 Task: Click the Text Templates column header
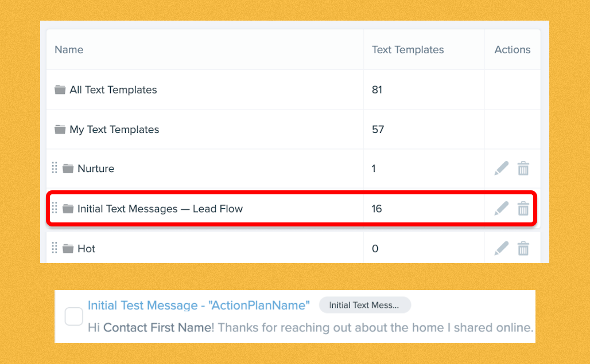point(407,50)
